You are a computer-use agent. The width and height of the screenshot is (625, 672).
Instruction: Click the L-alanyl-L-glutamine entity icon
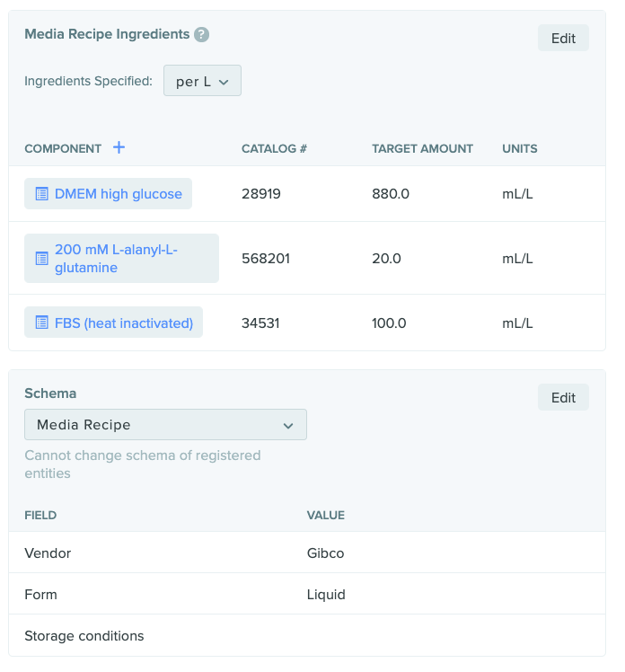pyautogui.click(x=41, y=259)
